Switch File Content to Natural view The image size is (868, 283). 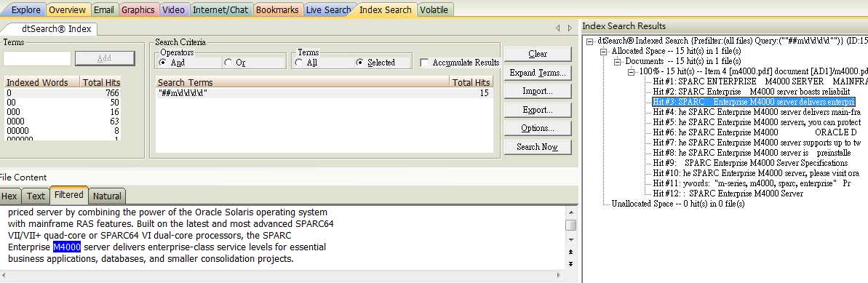coord(107,196)
